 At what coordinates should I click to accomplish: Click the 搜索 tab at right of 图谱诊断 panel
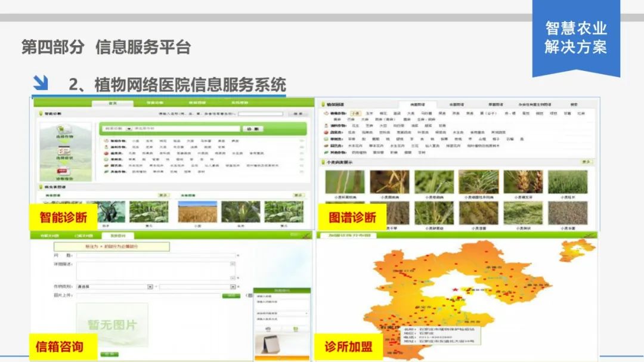point(574,105)
